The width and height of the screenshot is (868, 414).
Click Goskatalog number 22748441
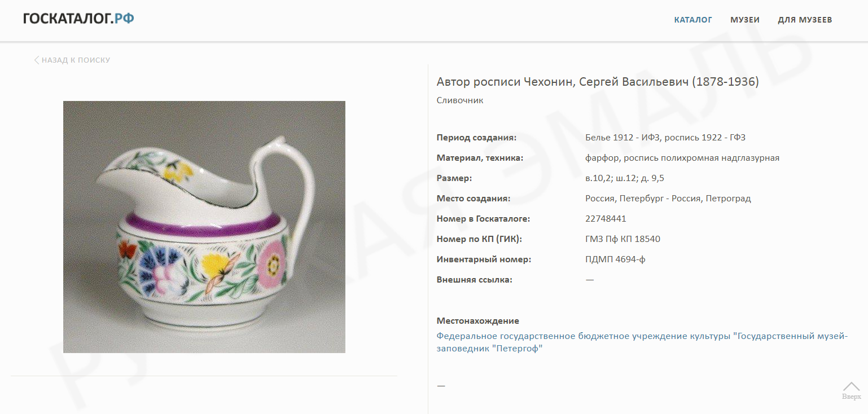(606, 219)
